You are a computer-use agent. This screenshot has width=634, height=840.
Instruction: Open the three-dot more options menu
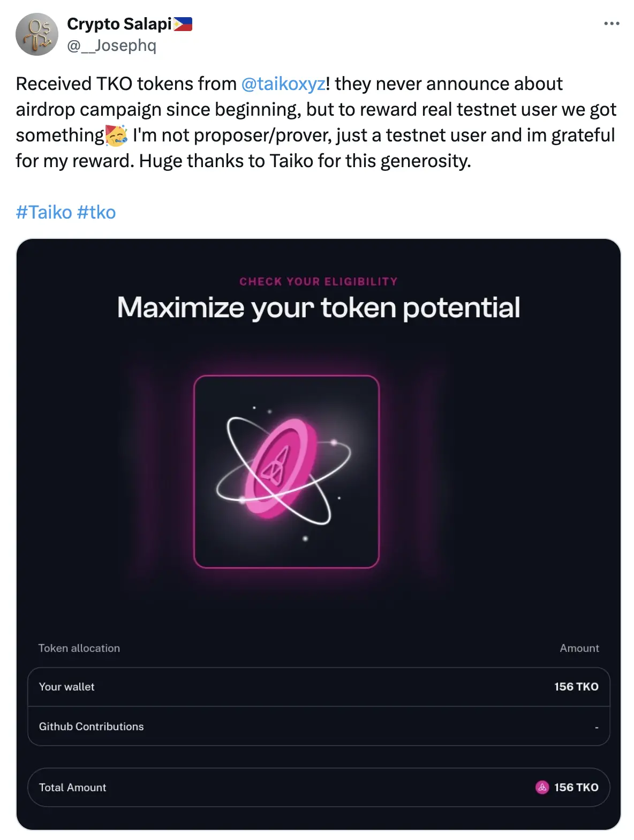pyautogui.click(x=611, y=24)
